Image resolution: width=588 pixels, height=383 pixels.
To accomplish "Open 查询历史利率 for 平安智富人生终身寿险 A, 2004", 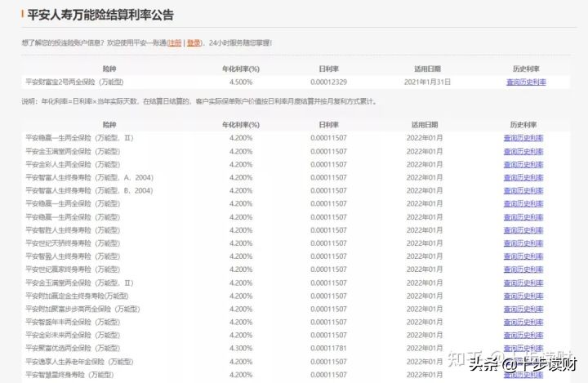I will (523, 178).
